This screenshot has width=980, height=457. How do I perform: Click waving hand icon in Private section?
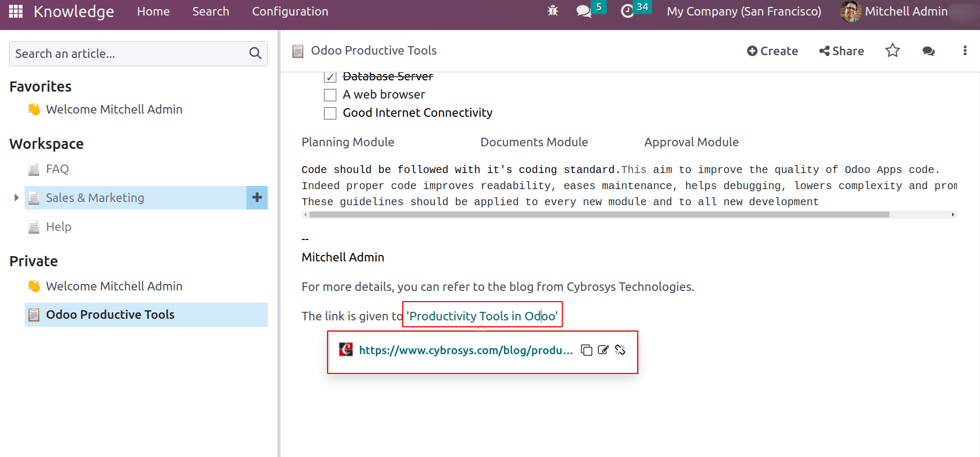pyautogui.click(x=34, y=286)
